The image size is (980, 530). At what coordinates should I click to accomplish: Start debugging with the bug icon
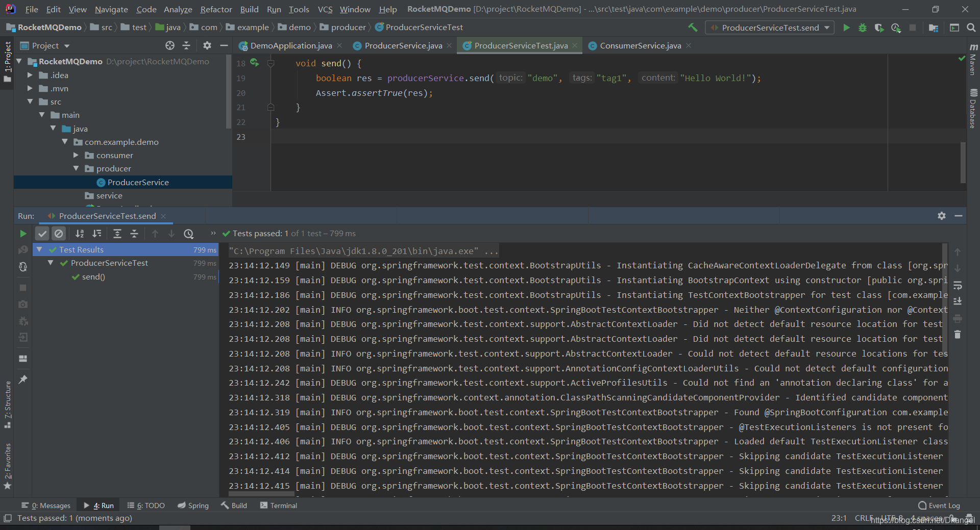click(863, 28)
